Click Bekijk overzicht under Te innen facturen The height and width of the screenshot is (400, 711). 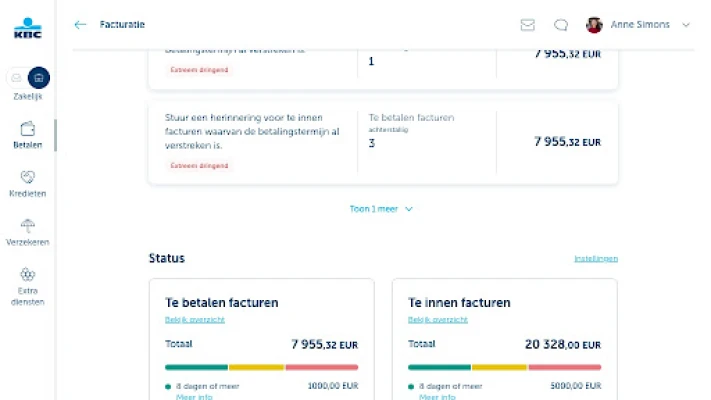click(x=438, y=320)
